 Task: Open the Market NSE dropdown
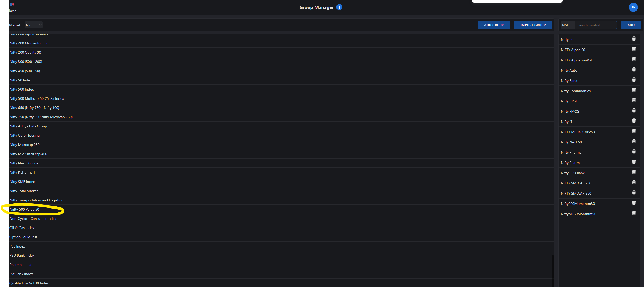pyautogui.click(x=34, y=25)
